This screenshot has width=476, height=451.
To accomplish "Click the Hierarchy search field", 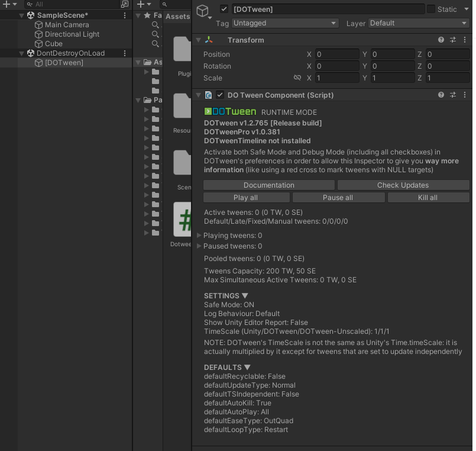I will click(x=72, y=4).
